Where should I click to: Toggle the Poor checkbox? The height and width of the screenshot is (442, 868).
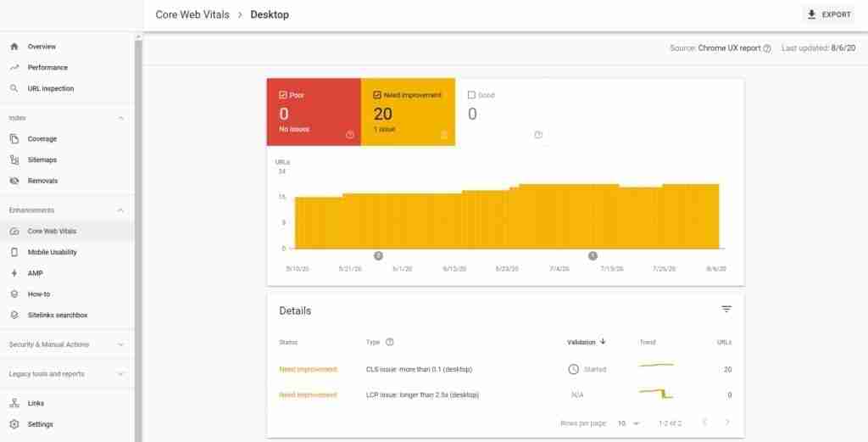[x=283, y=95]
